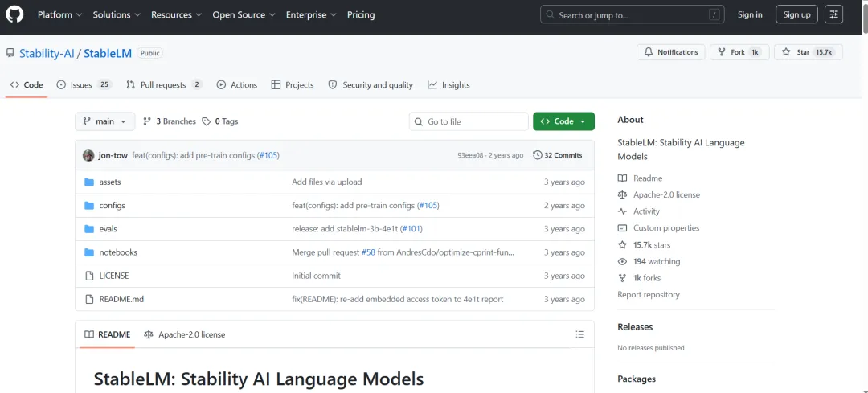Viewport: 868px width, 393px height.
Task: Open commit hash 93eea08
Action: tap(469, 156)
